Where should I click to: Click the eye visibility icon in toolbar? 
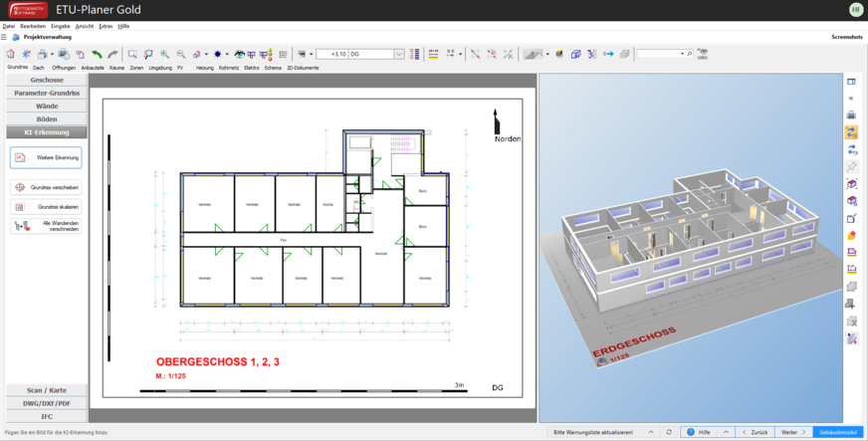239,54
